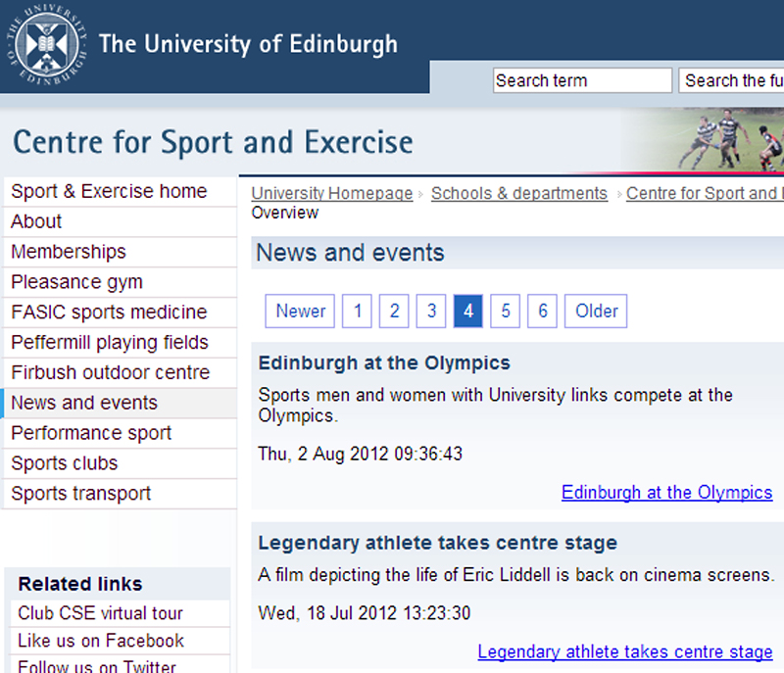Go to Sports clubs page
This screenshot has height=673, width=784.
120,463
